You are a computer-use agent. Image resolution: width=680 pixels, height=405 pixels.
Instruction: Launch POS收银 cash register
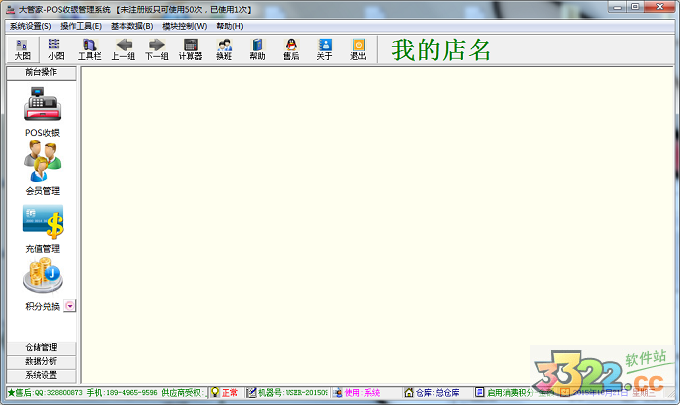coord(42,104)
